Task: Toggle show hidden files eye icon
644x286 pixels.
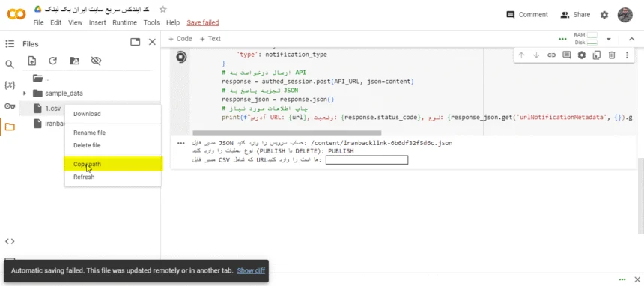Action: tap(96, 61)
